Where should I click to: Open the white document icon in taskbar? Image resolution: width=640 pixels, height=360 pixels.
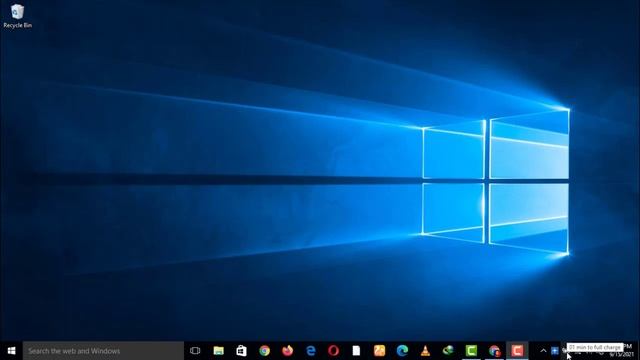click(x=356, y=351)
